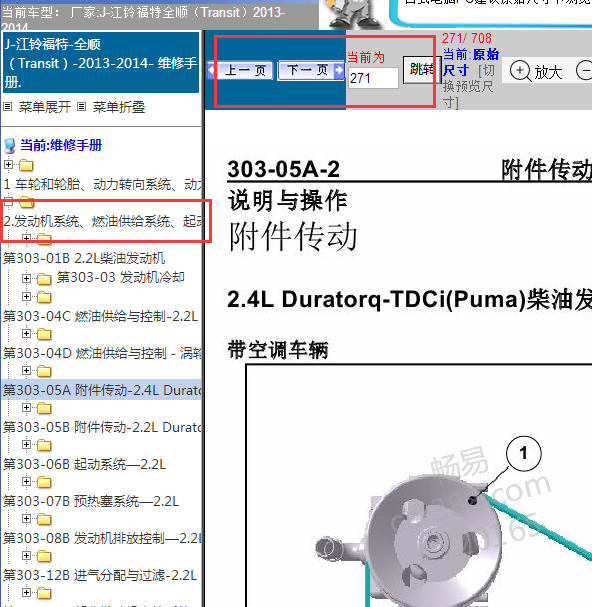Select 1 车轮和轮胎、动力转向系统 tree item
The image size is (592, 607).
tap(102, 184)
